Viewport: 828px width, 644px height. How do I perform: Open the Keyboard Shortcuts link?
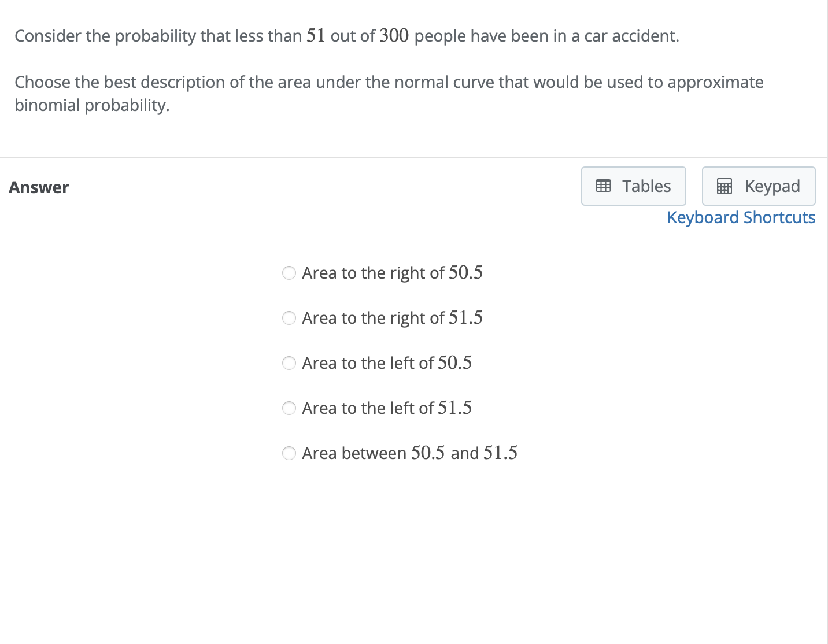coord(741,217)
